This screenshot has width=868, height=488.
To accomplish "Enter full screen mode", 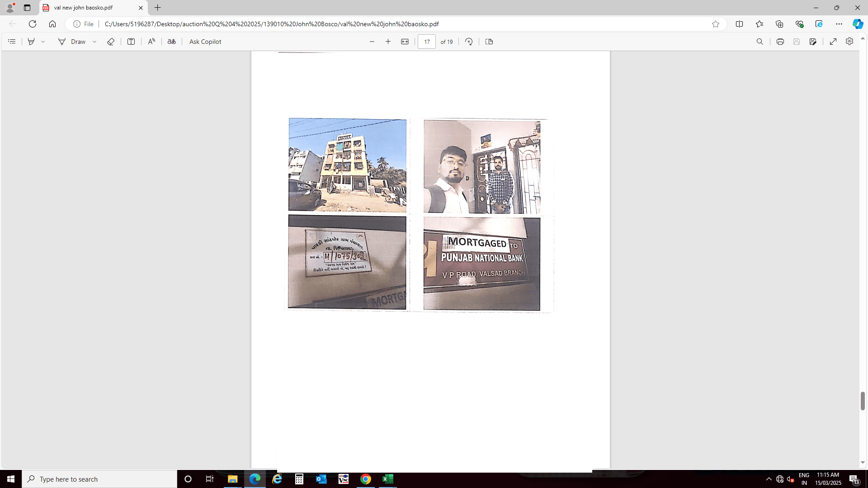I will click(x=833, y=42).
